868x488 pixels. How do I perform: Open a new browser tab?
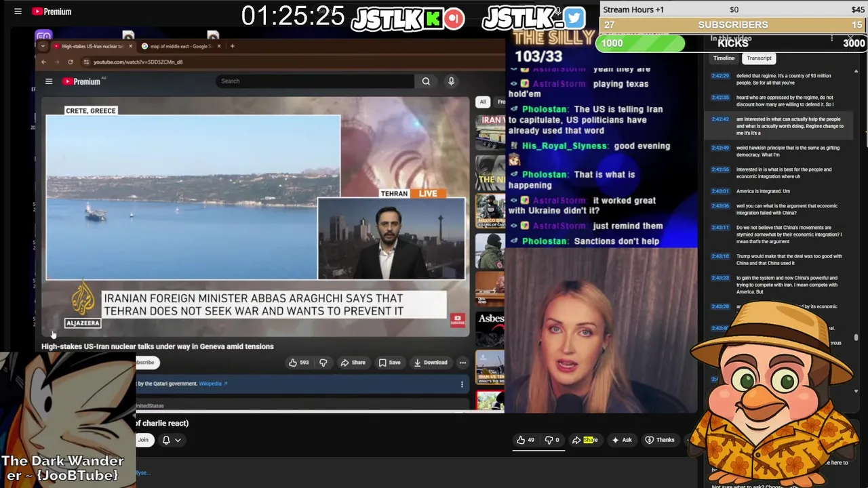point(232,46)
